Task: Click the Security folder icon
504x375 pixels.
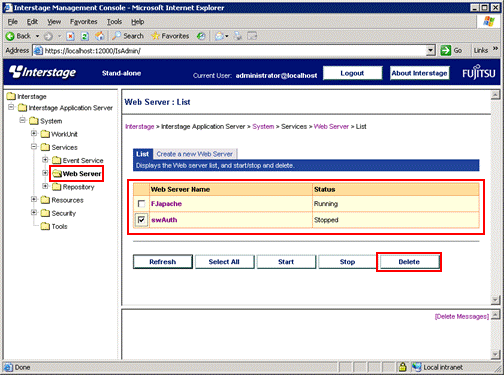Action: tap(45, 213)
